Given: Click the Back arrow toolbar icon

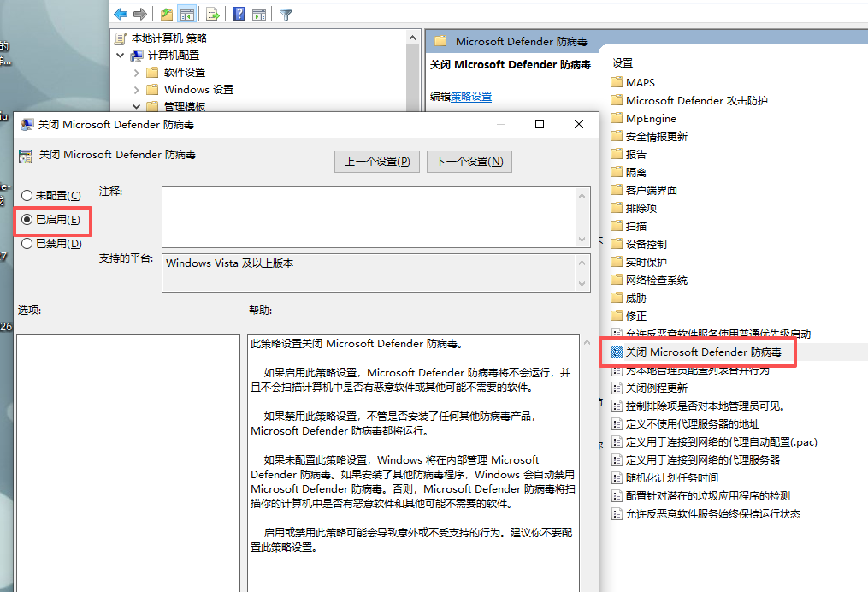Looking at the screenshot, I should (x=120, y=14).
